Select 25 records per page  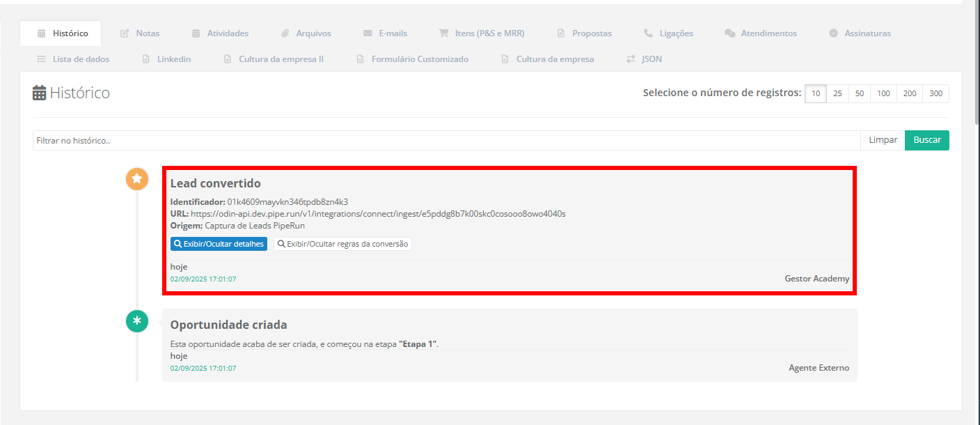[x=837, y=93]
